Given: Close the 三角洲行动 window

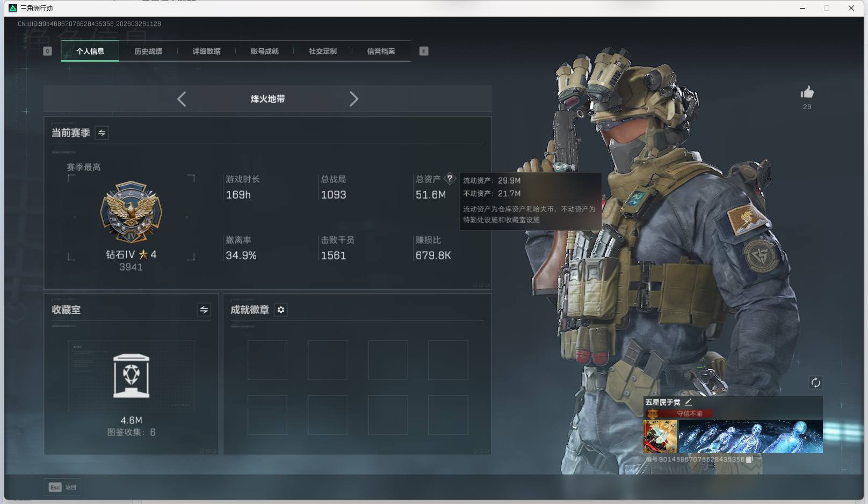Looking at the screenshot, I should [x=851, y=8].
